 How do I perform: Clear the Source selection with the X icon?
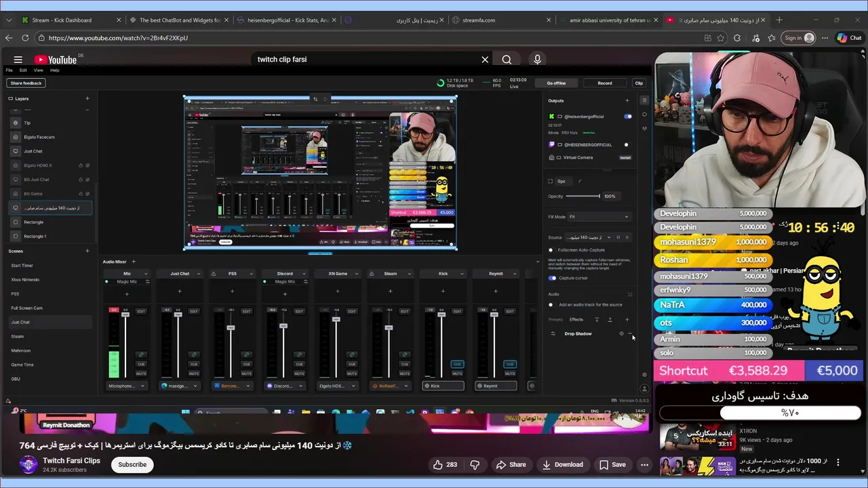(627, 237)
